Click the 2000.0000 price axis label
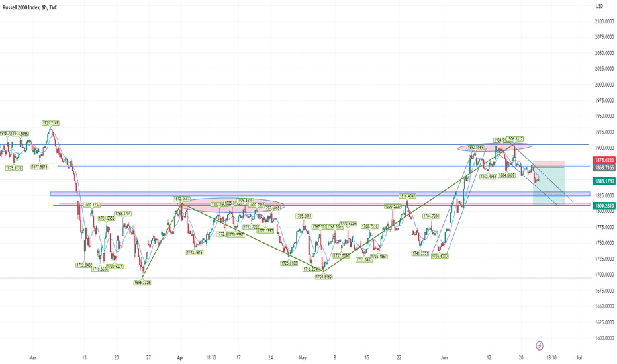 [x=604, y=85]
